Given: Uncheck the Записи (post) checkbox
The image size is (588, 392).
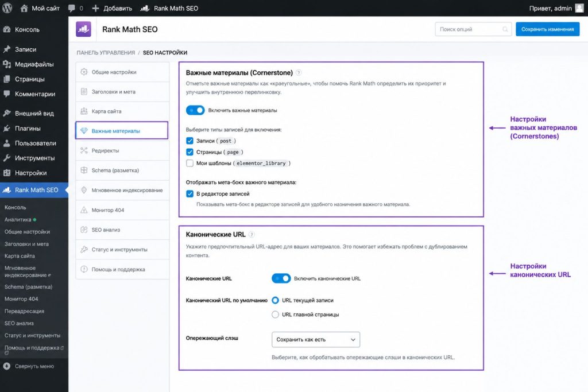Looking at the screenshot, I should click(x=189, y=141).
